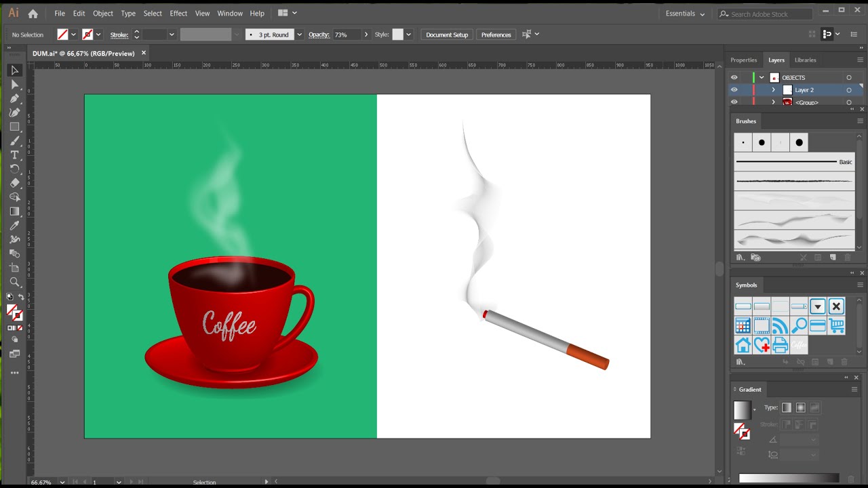Click the Document Setup button
This screenshot has height=488, width=868.
(x=447, y=35)
